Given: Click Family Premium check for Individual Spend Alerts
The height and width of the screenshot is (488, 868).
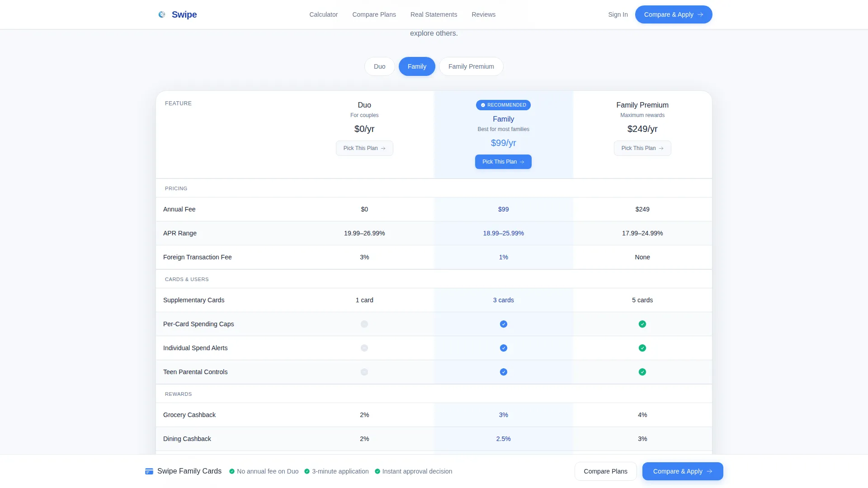Looking at the screenshot, I should 642,348.
